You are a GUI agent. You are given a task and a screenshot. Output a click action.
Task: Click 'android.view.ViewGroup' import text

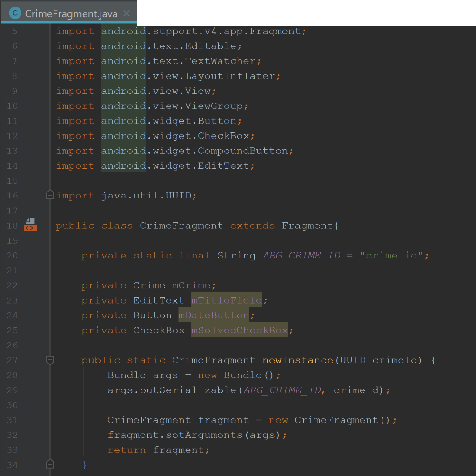point(172,106)
